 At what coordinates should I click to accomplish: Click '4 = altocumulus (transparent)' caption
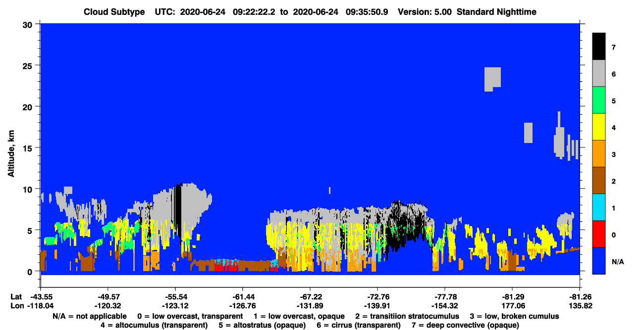click(x=154, y=325)
